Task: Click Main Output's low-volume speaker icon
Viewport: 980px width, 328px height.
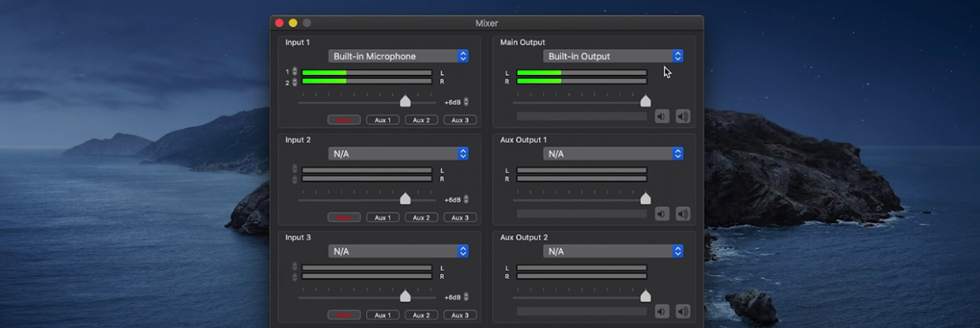Action: point(661,116)
